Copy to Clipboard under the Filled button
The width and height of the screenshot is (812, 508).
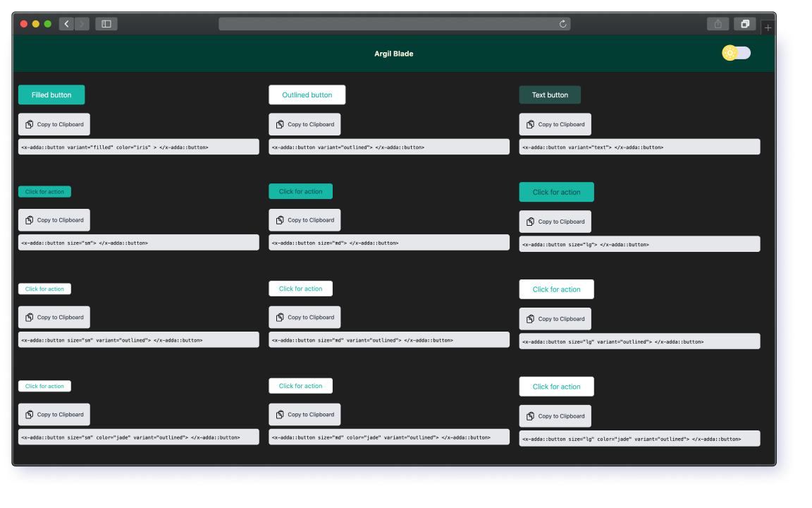(54, 124)
